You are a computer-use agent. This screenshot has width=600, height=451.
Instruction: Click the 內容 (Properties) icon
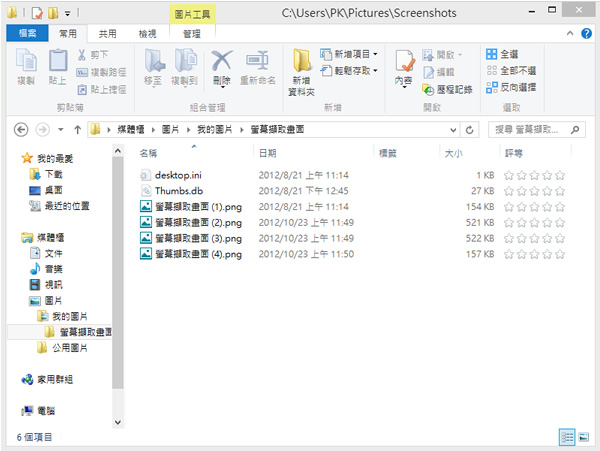[404, 61]
